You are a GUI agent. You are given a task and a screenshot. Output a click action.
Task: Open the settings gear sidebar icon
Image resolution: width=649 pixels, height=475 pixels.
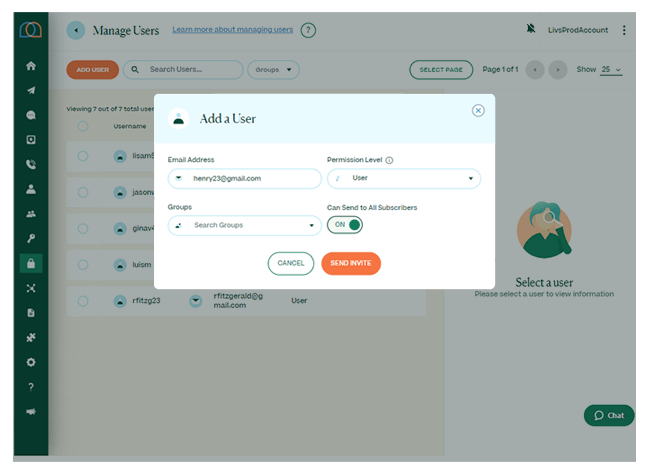(31, 362)
